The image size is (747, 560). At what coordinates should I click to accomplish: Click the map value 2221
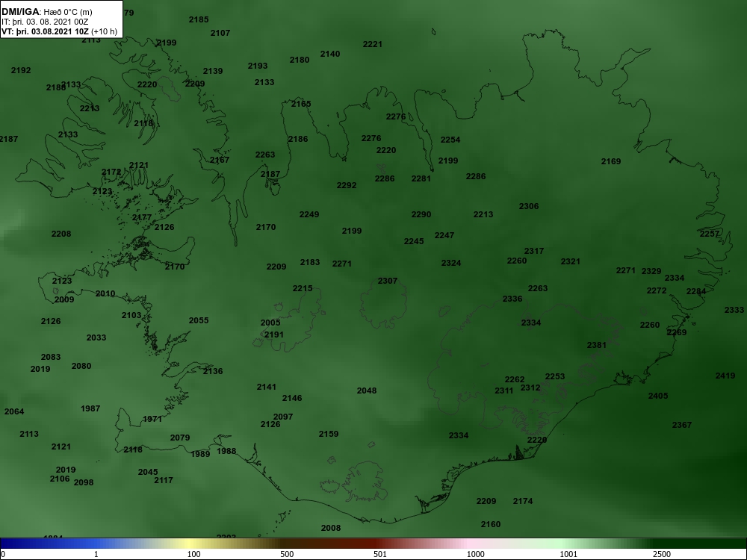click(373, 44)
